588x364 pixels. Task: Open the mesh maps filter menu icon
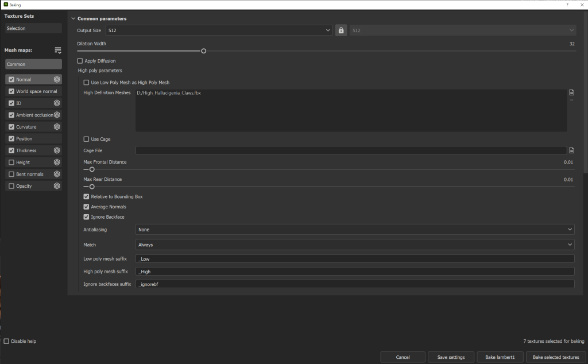[x=57, y=51]
